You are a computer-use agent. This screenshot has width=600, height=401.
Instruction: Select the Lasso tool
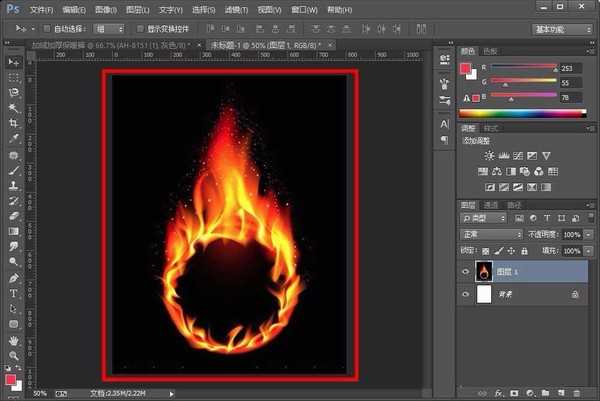point(14,92)
